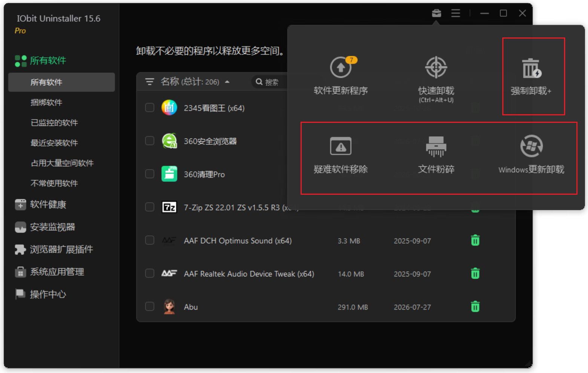Image resolution: width=588 pixels, height=373 pixels.
Task: Click the 搜索 search field
Action: point(269,82)
